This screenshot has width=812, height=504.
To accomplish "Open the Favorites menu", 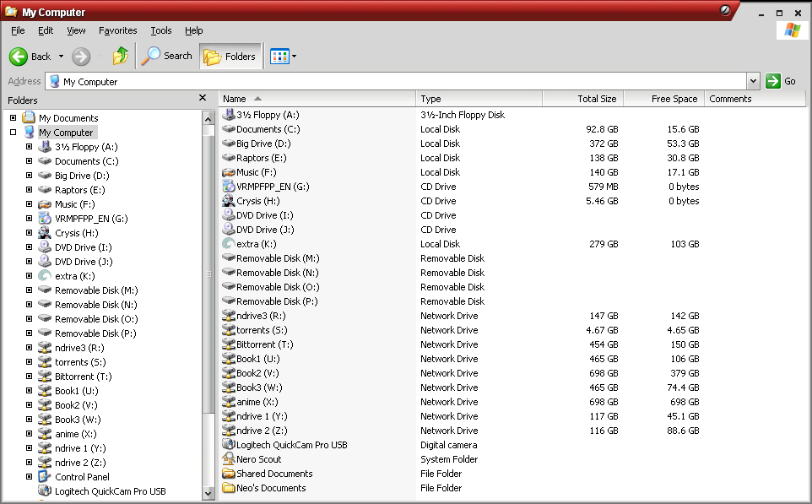I will click(x=117, y=30).
